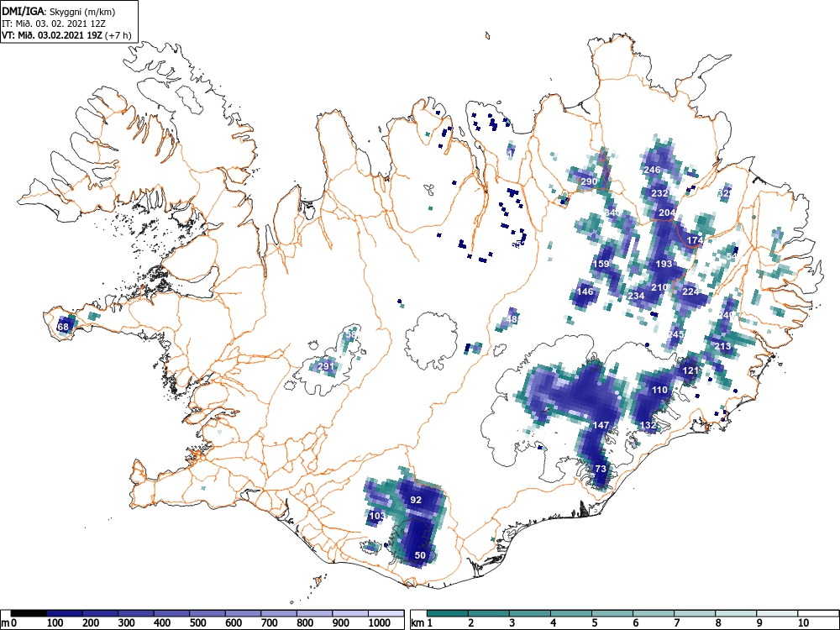Click the 700 label on the metre legend
Image resolution: width=840 pixels, height=630 pixels.
coord(270,623)
